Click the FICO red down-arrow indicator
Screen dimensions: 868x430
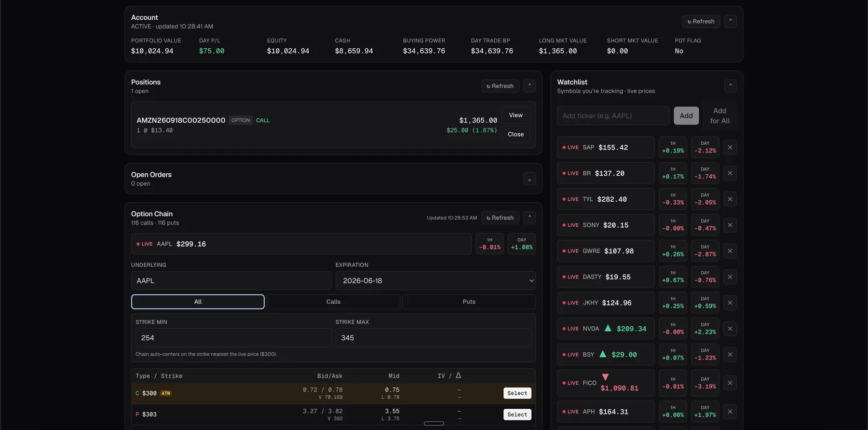[x=605, y=377]
